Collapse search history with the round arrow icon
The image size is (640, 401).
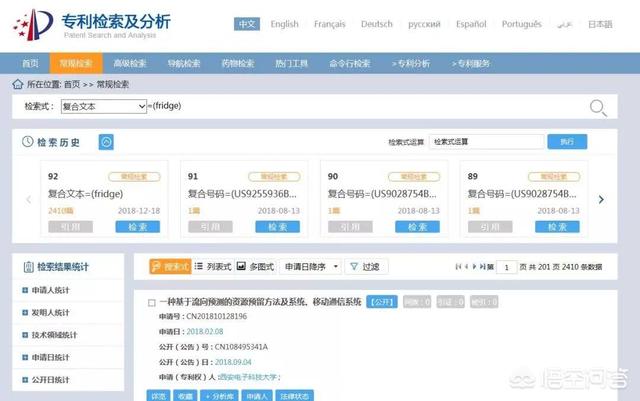pos(106,142)
